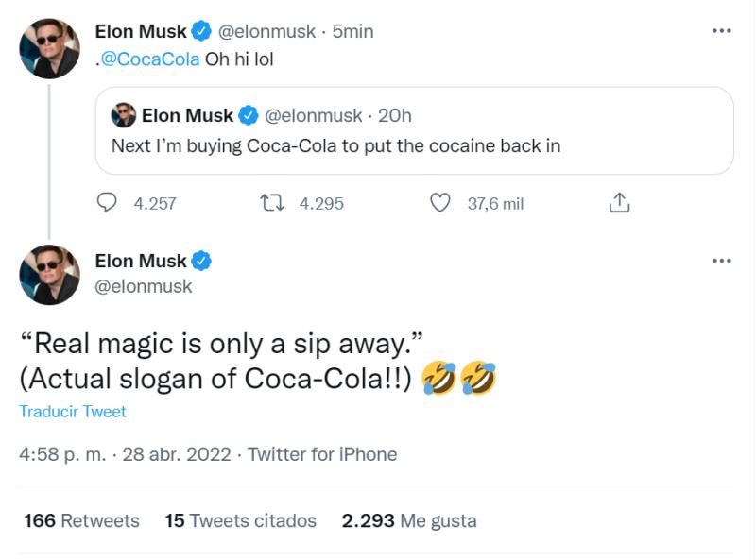Expand the main tweet's three-dot menu
756x560 pixels.
[x=721, y=262]
